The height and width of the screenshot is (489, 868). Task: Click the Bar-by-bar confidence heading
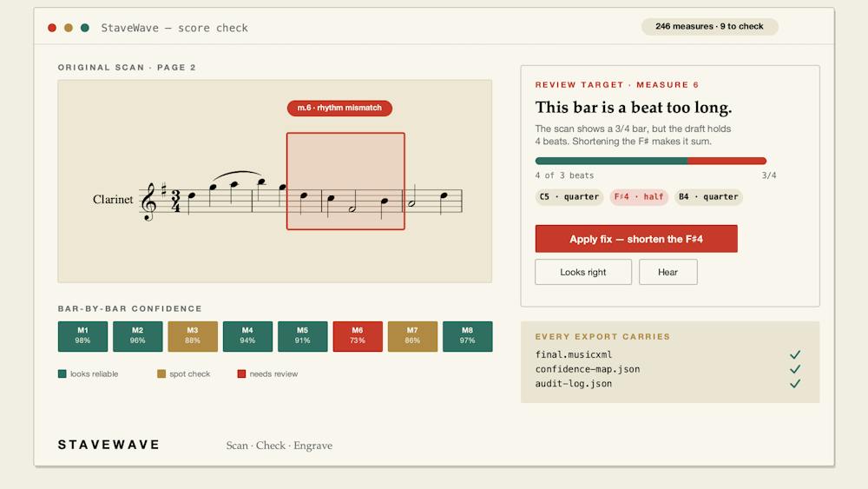tap(130, 308)
